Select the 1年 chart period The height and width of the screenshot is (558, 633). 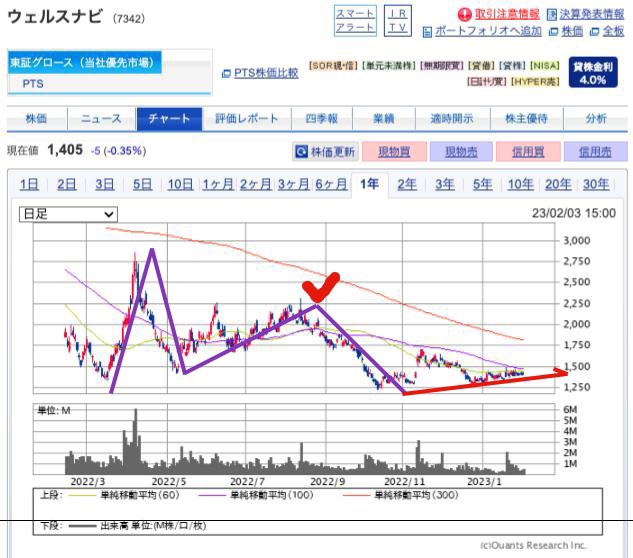[369, 185]
